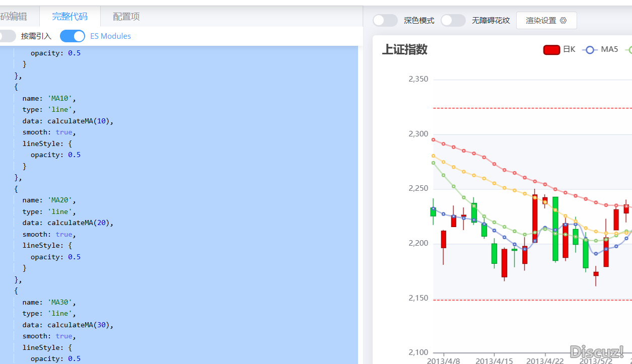Viewport: 632px width, 364px height.
Task: Turn on 无障碍花纹 pattern switch
Action: [x=453, y=20]
